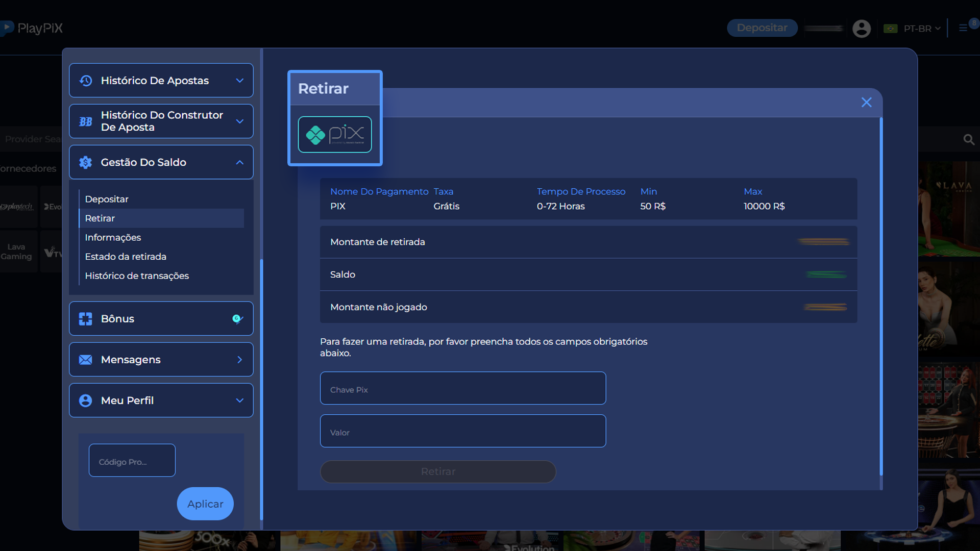This screenshot has width=980, height=551.
Task: Click the bet builder BB icon
Action: tap(86, 121)
